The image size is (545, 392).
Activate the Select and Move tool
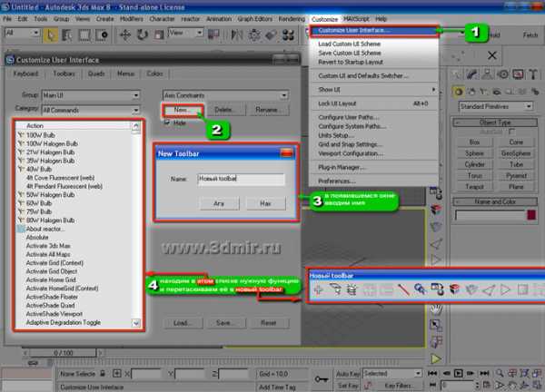click(x=125, y=35)
